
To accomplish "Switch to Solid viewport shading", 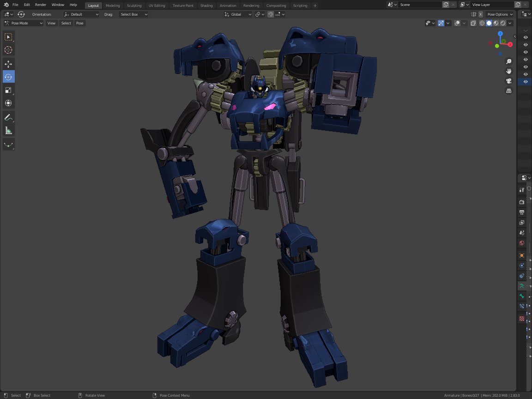I will pyautogui.click(x=489, y=23).
